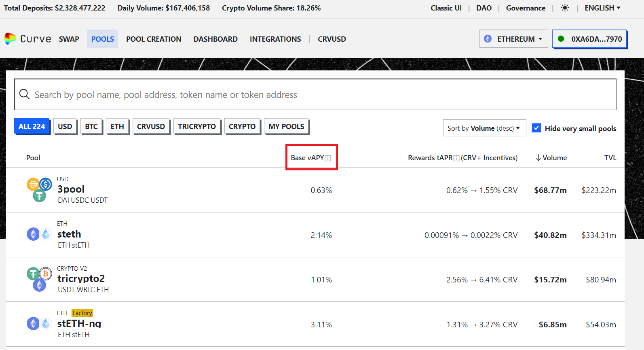
Task: Filter pools by USD
Action: coord(65,126)
